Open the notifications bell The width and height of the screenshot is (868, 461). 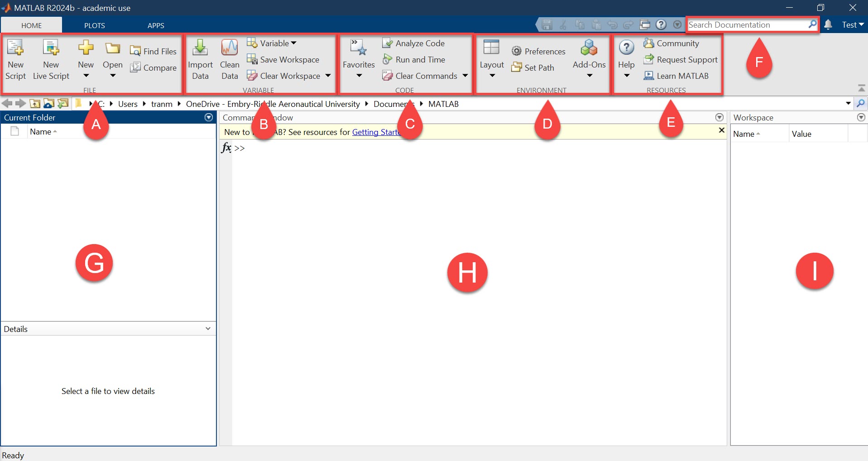click(828, 25)
